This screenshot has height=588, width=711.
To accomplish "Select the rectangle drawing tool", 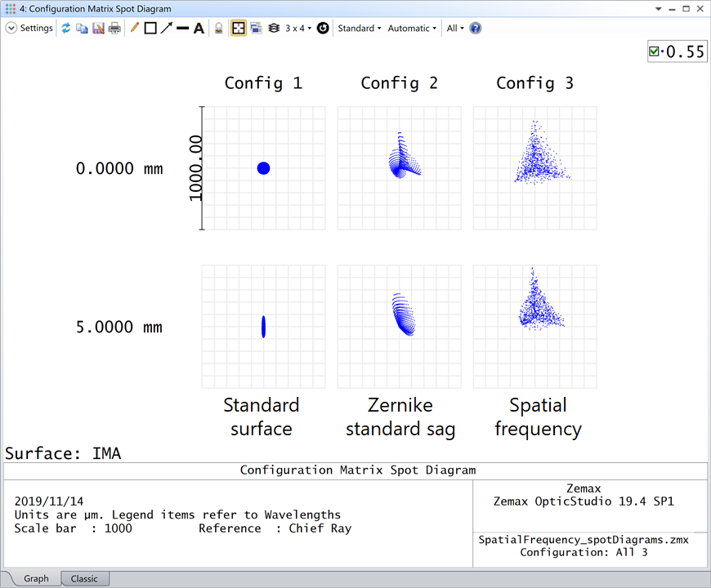I will pos(150,28).
